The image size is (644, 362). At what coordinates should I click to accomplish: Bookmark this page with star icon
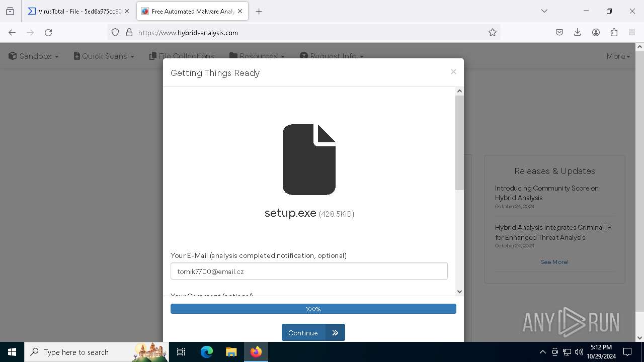(x=493, y=32)
